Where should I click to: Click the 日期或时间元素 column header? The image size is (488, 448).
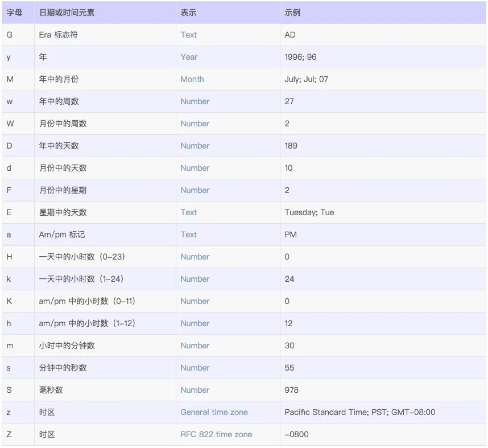[x=67, y=13]
